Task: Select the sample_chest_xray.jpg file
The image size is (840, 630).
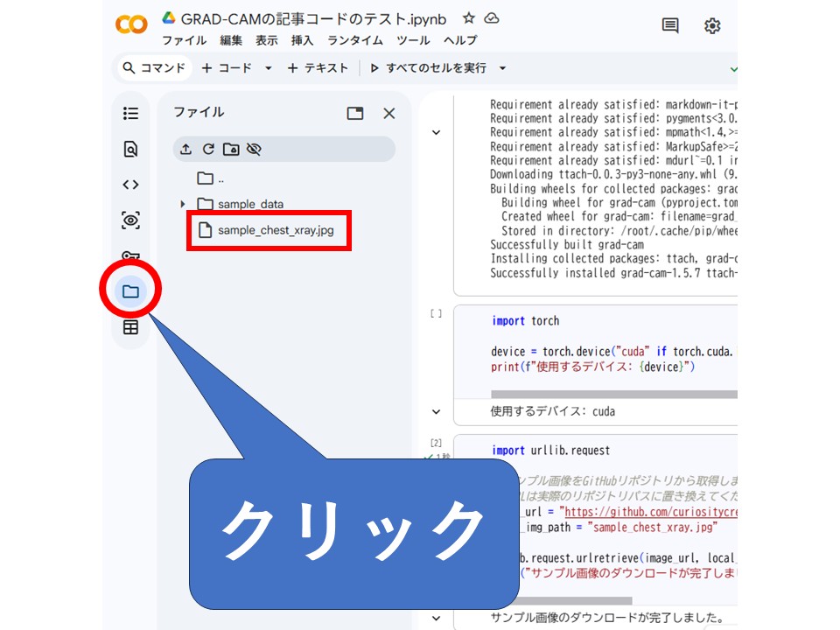Action: 266,230
